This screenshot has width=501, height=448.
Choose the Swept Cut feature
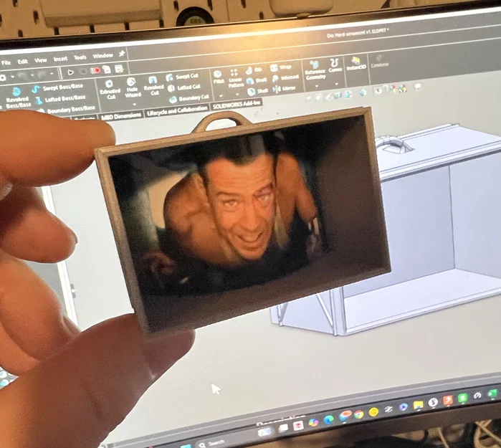pos(182,77)
